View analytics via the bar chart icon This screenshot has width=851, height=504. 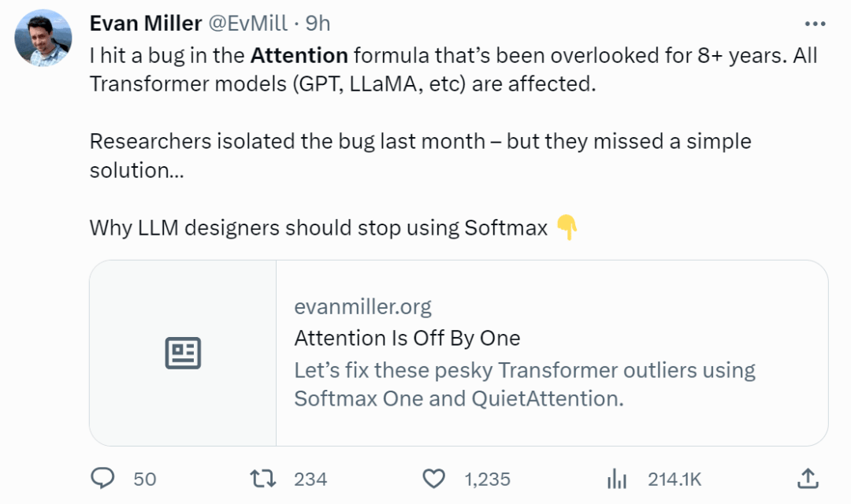[x=617, y=479]
